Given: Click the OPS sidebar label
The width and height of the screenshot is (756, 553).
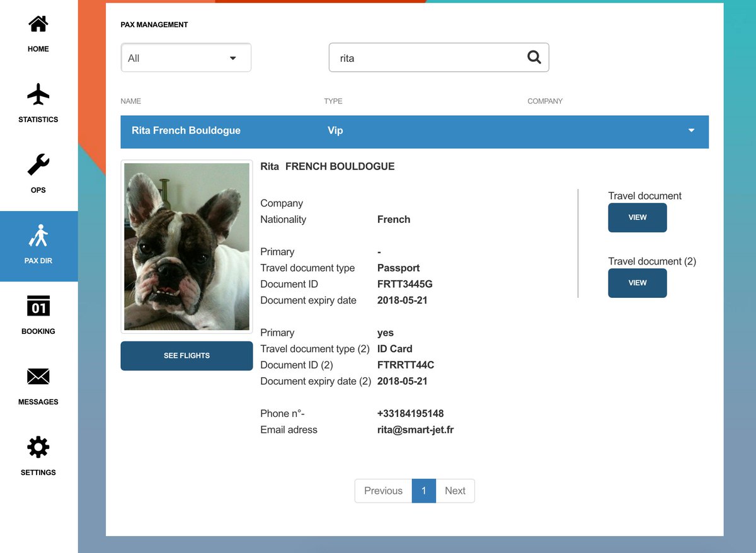Looking at the screenshot, I should click(38, 190).
